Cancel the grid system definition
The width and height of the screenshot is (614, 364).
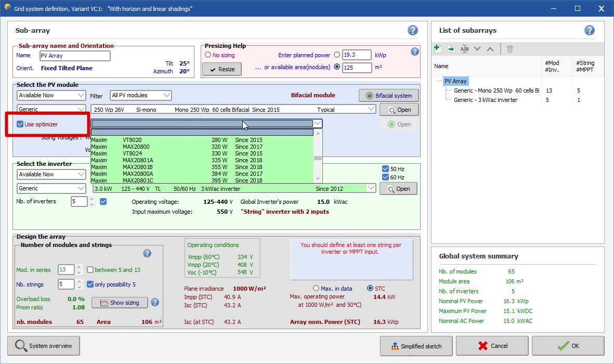click(x=492, y=346)
